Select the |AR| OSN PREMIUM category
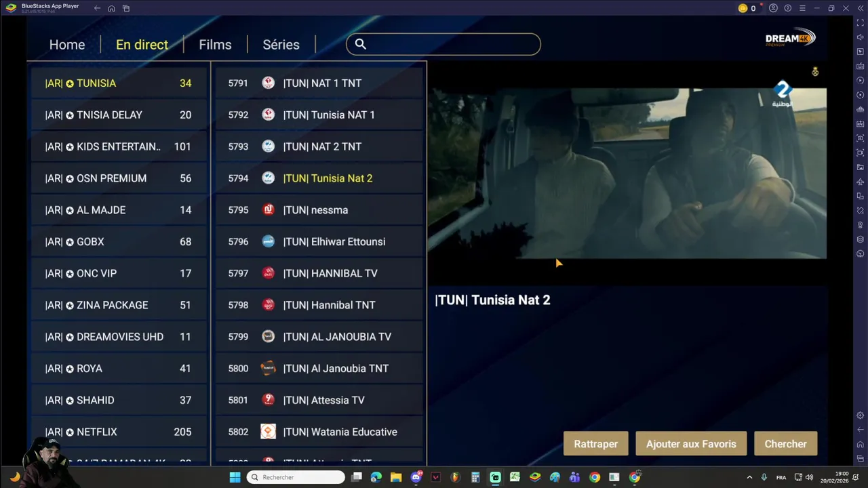The height and width of the screenshot is (488, 868). tap(119, 178)
